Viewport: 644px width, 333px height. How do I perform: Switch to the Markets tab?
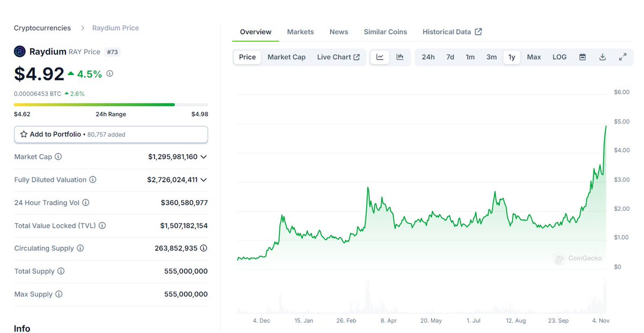tap(301, 32)
